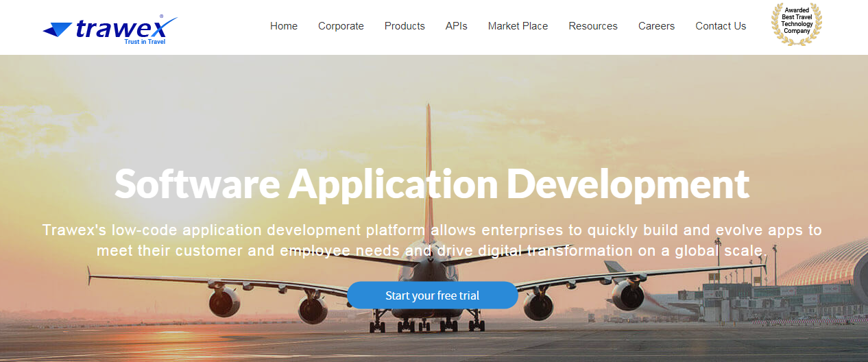868x362 pixels.
Task: Open the Corporate menu
Action: (x=341, y=26)
